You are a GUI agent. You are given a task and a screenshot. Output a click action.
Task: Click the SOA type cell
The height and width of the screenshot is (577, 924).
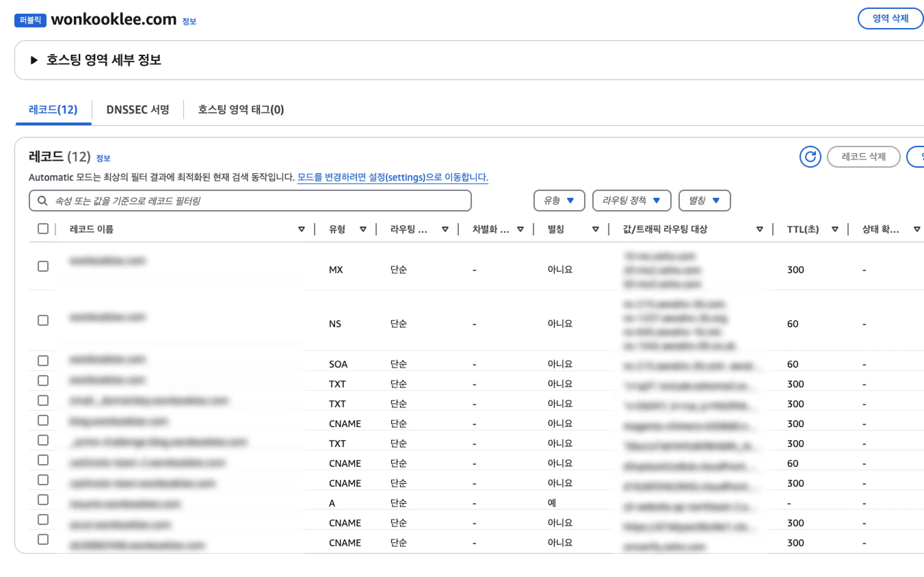coord(338,364)
